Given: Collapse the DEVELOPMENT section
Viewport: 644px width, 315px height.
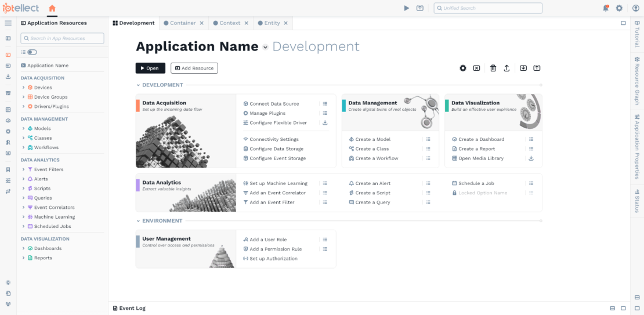Looking at the screenshot, I should pyautogui.click(x=139, y=85).
